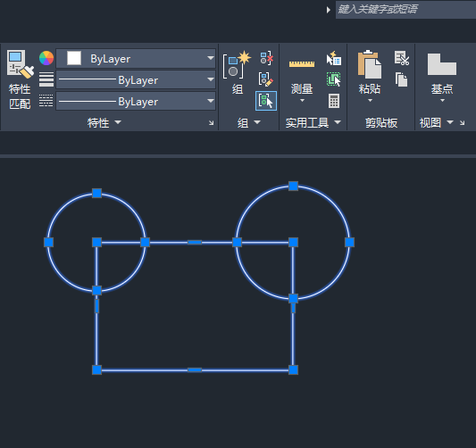476x448 pixels.
Task: Click the Paste (粘贴) clipboard icon
Action: (x=370, y=64)
